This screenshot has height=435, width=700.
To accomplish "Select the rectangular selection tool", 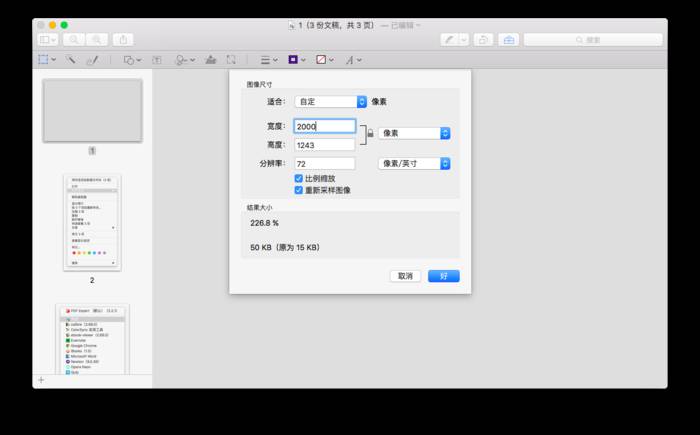I will [43, 59].
